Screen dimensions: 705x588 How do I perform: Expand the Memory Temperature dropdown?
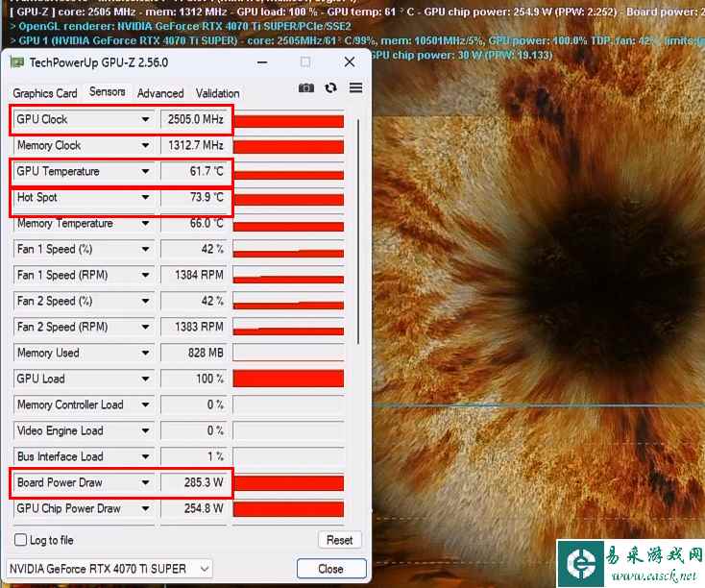[145, 223]
